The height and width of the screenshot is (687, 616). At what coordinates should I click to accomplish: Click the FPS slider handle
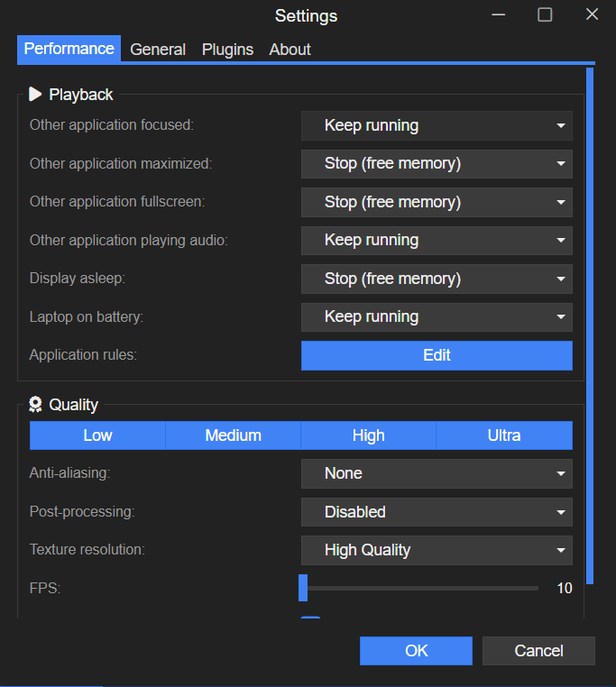pyautogui.click(x=303, y=588)
